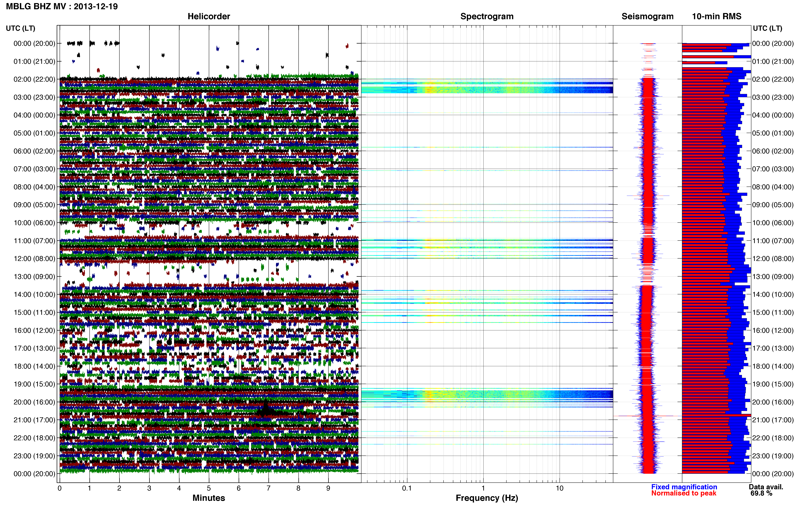Click tick '7' on the Minutes axis
The width and height of the screenshot is (812, 508).
[x=269, y=488]
